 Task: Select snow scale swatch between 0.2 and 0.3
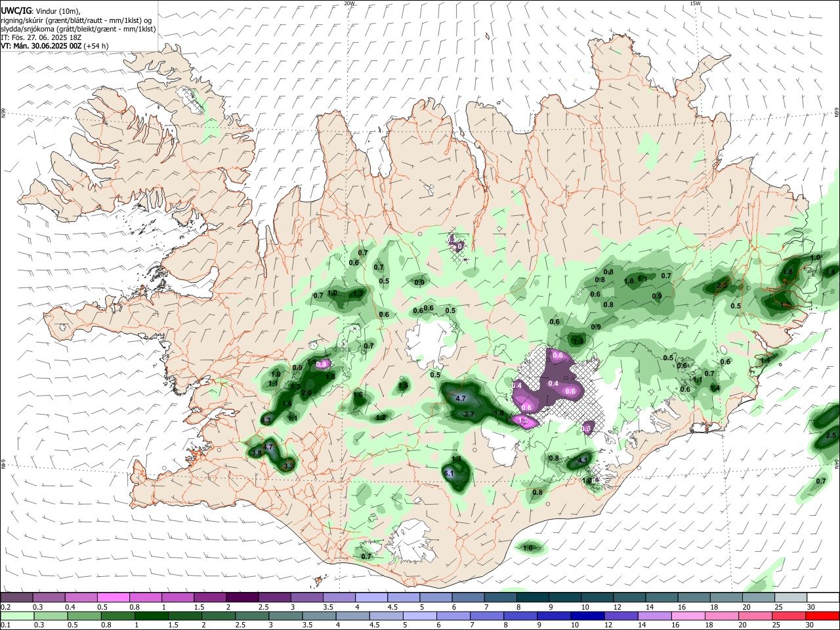[x=16, y=597]
